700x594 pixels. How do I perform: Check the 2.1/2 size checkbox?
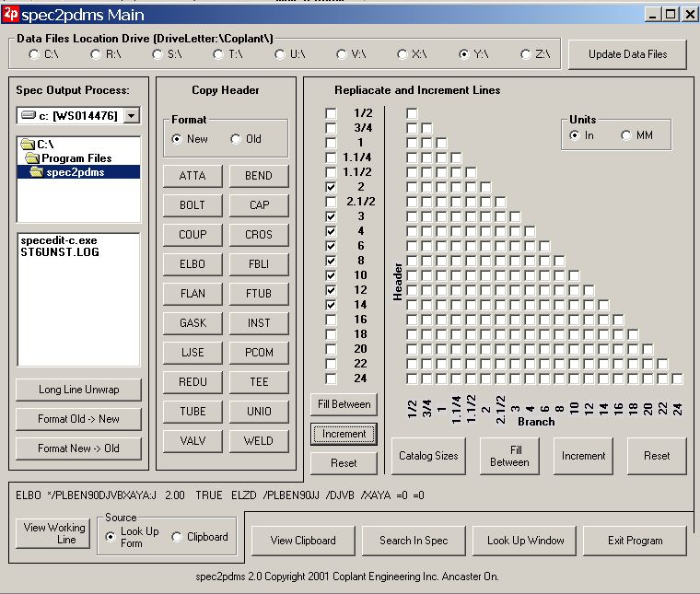pos(331,202)
